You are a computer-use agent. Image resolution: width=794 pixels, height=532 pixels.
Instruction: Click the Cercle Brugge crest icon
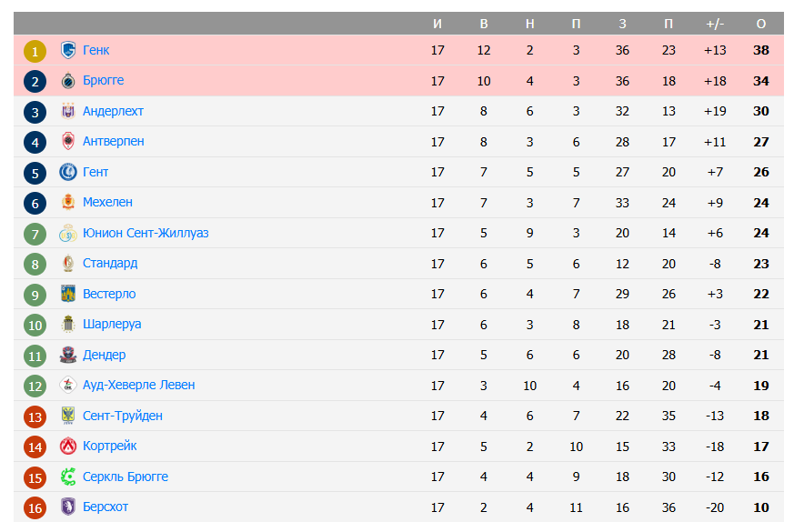point(67,477)
